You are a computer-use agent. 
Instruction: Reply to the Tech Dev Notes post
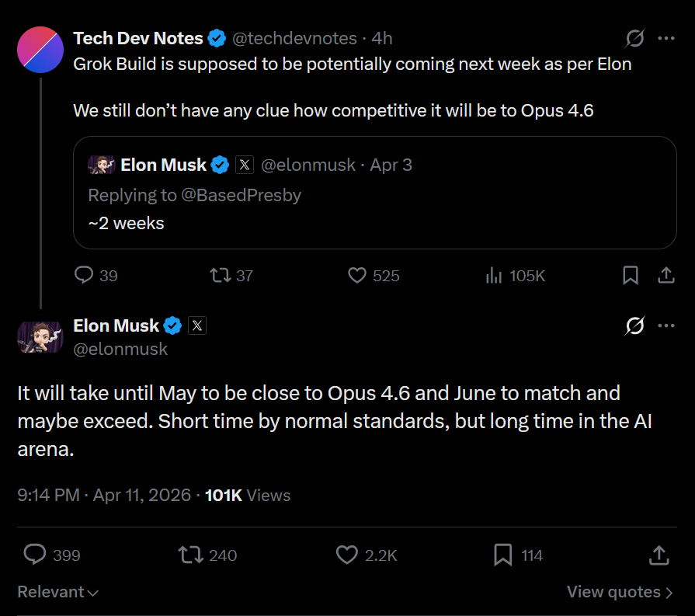click(x=84, y=276)
